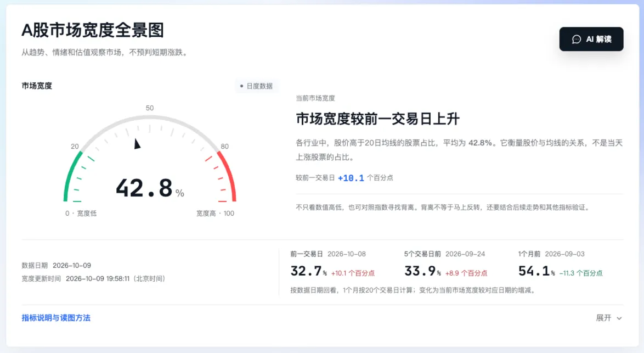Open the AI 解读 button
644x353 pixels.
591,39
